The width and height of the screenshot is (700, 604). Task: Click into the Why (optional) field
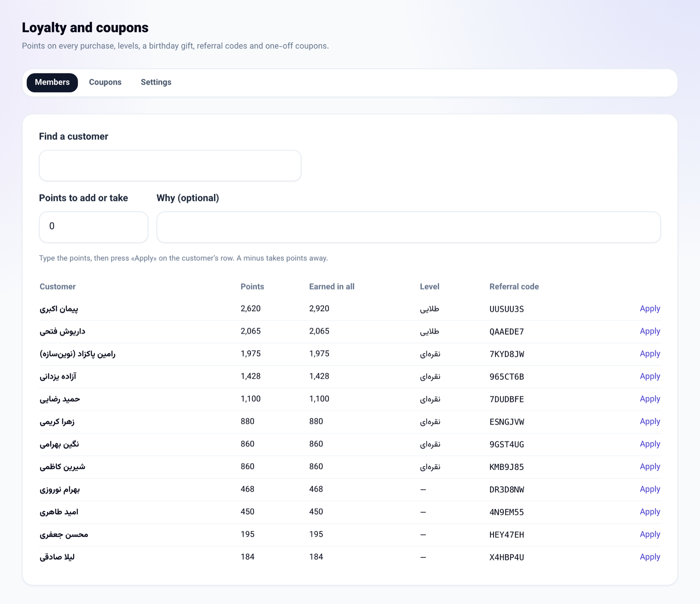(408, 227)
